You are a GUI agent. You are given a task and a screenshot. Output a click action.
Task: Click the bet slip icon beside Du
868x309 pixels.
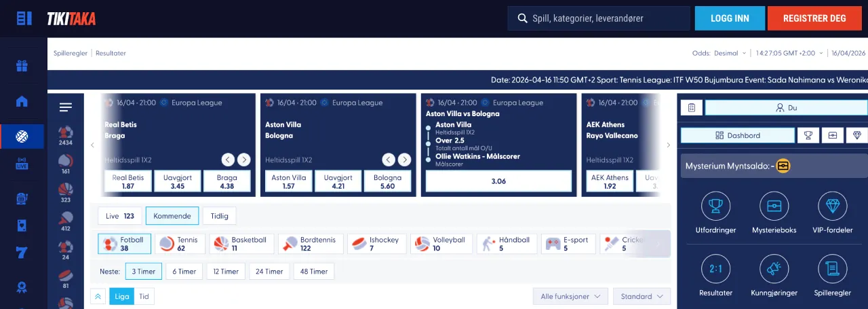coord(691,107)
